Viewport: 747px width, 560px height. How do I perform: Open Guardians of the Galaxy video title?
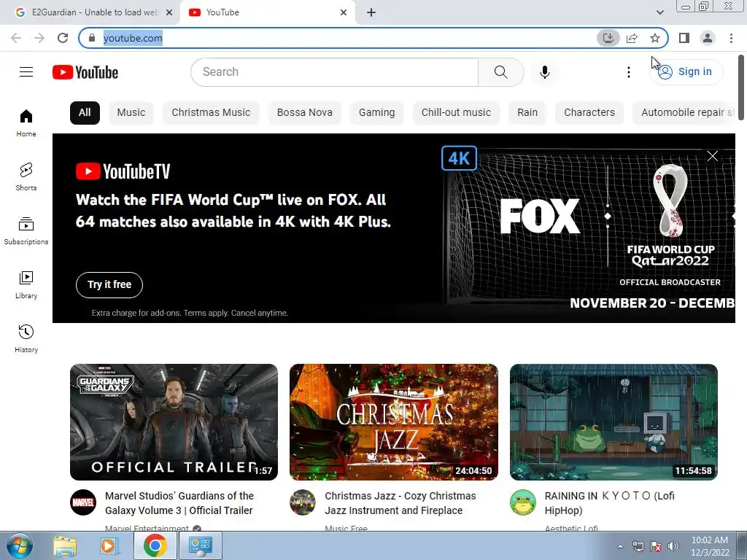[x=179, y=503]
